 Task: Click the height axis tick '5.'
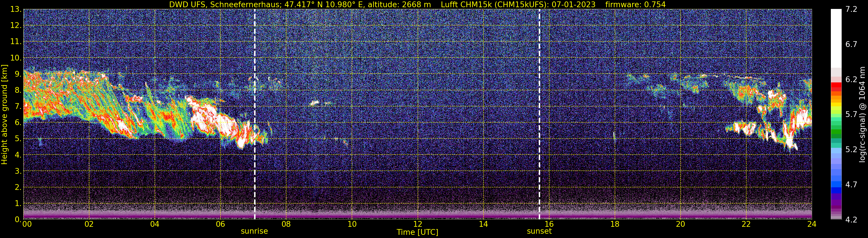(x=18, y=139)
